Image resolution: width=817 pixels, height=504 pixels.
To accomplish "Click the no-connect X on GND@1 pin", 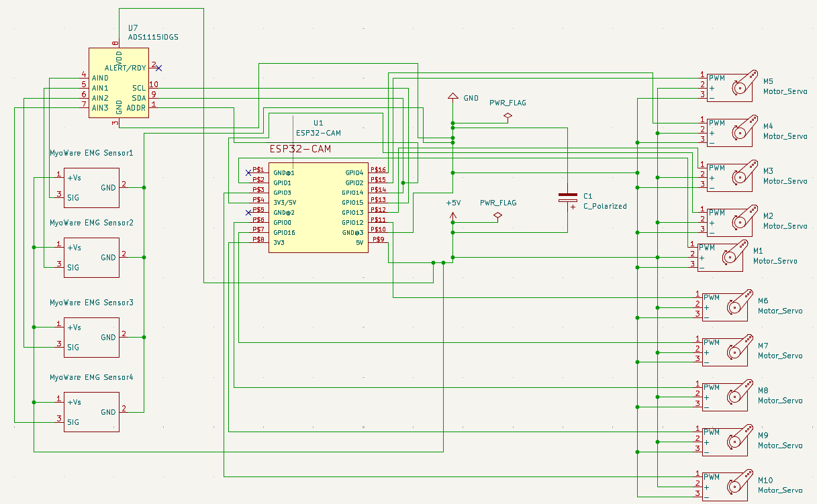I will tap(248, 172).
